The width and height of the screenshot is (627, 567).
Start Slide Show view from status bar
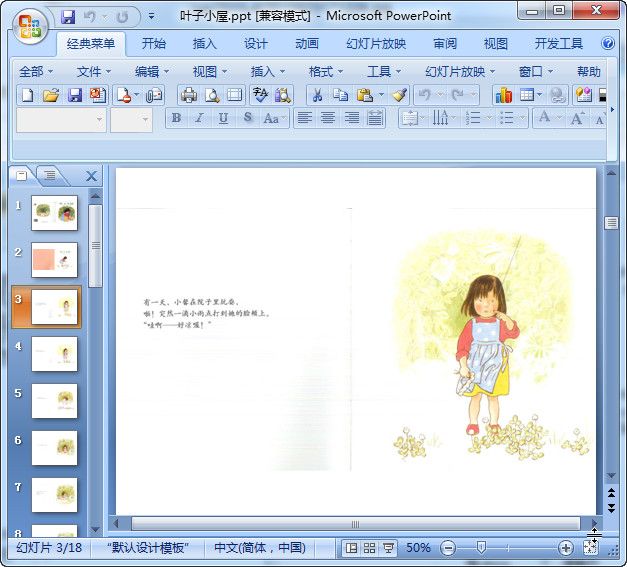click(x=388, y=548)
